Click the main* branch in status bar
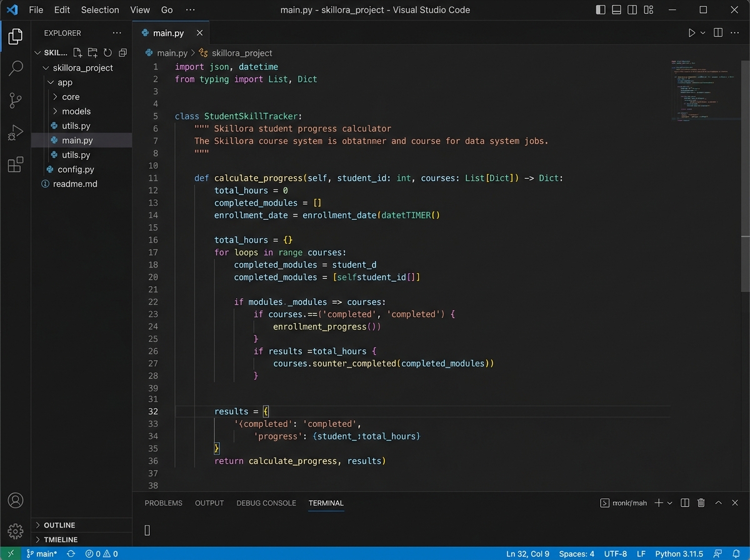The image size is (750, 560). coord(42,554)
